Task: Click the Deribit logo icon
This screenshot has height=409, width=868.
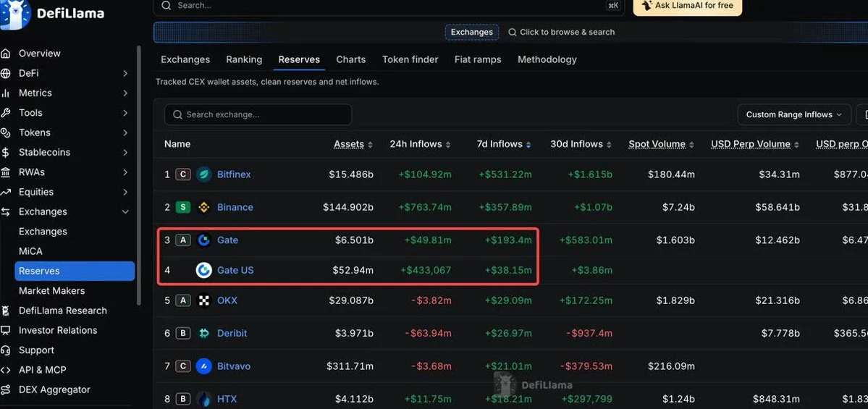Action: pyautogui.click(x=204, y=333)
